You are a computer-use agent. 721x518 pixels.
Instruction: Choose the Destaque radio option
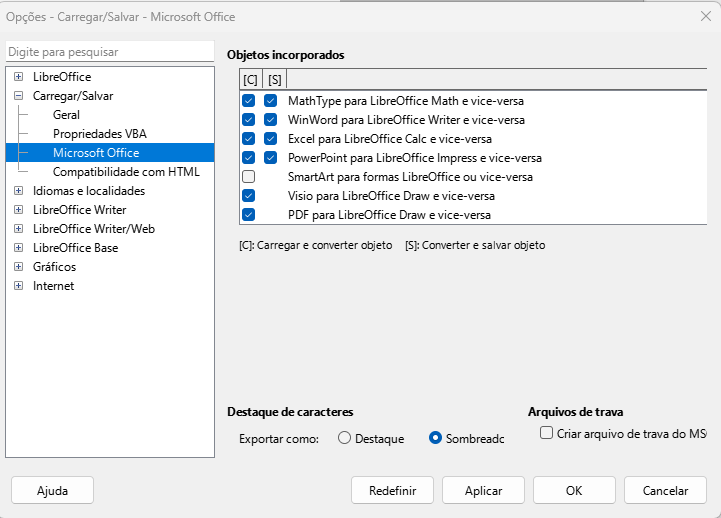(344, 438)
